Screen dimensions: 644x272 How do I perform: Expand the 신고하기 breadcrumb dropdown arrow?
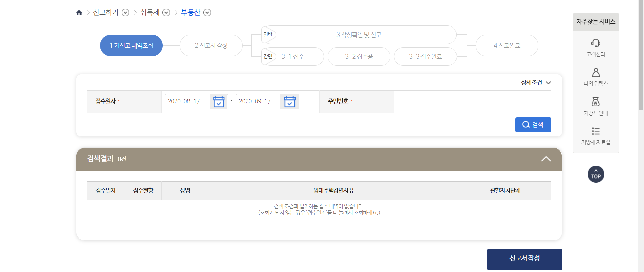coord(125,13)
